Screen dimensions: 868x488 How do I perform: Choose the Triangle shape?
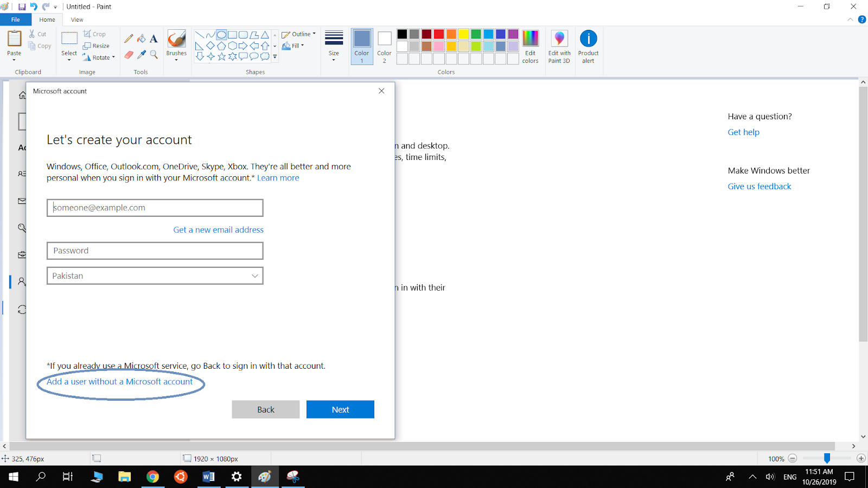point(265,35)
